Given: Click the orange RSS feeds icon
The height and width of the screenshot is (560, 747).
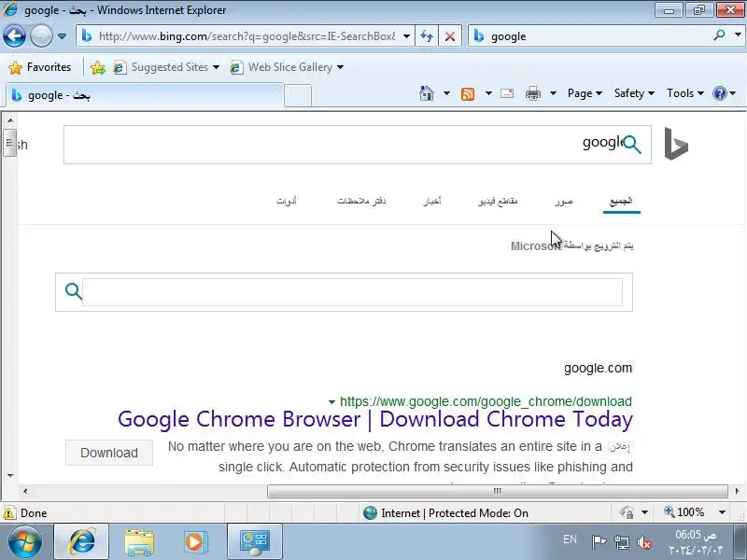Looking at the screenshot, I should coord(468,93).
